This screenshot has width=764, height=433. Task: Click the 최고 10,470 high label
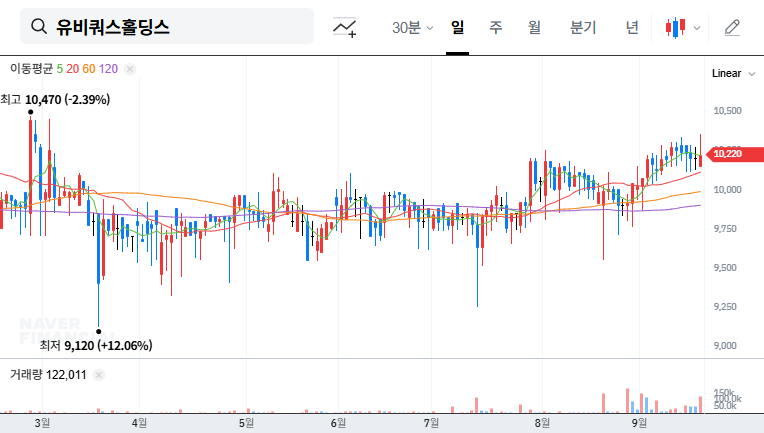[55, 100]
